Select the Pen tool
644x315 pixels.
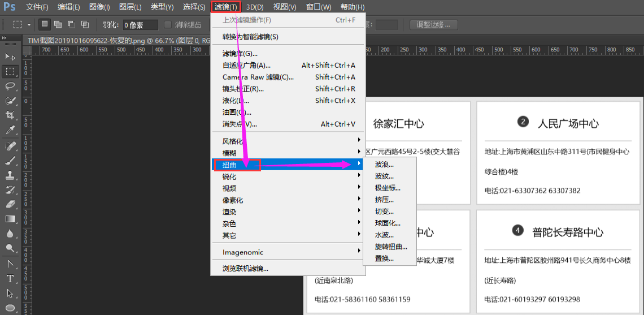(10, 264)
